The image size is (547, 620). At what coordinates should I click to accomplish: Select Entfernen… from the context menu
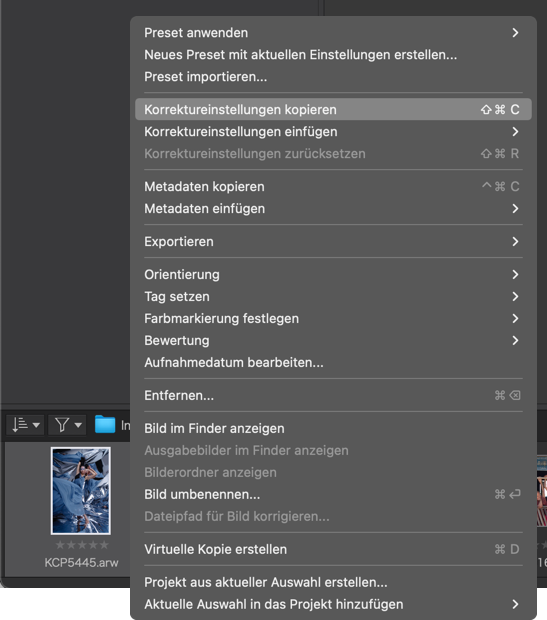click(333, 395)
